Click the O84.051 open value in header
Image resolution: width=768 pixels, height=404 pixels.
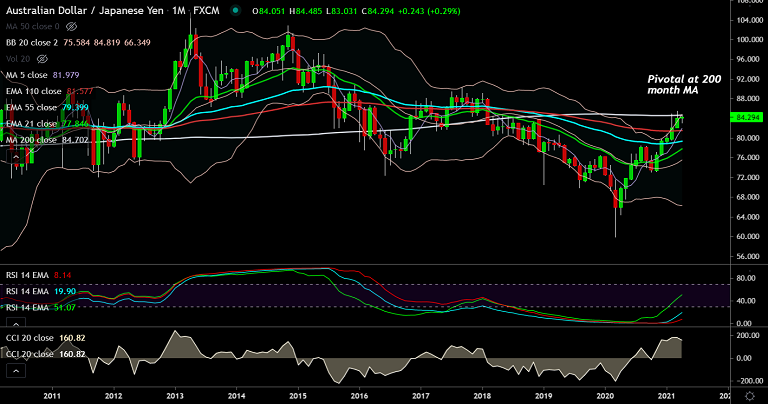[268, 11]
